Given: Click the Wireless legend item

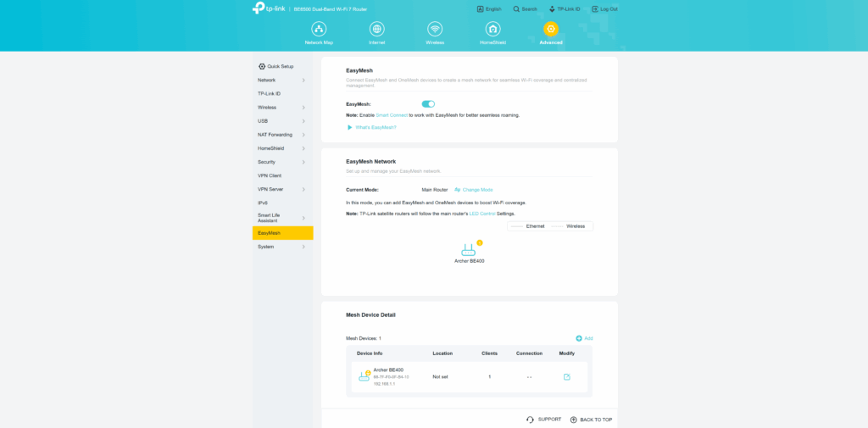Looking at the screenshot, I should (569, 226).
